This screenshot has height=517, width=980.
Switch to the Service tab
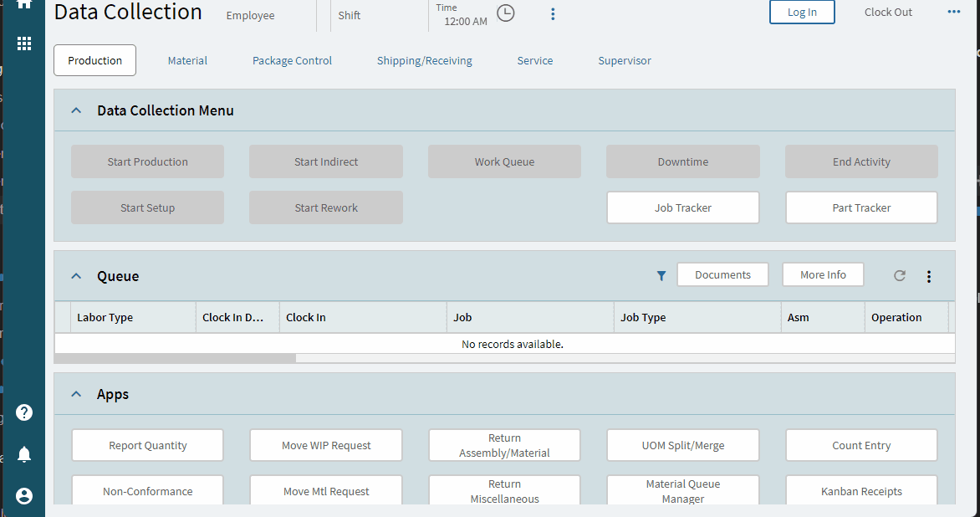(x=535, y=60)
